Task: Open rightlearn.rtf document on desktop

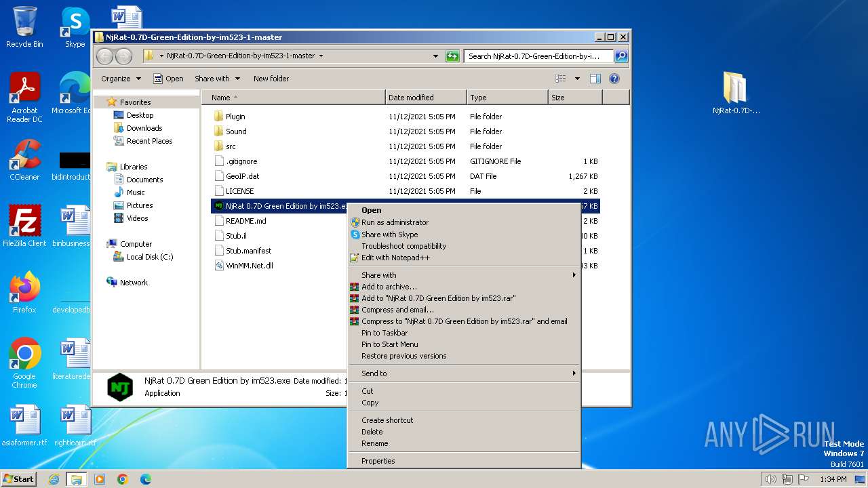Action: [75, 426]
